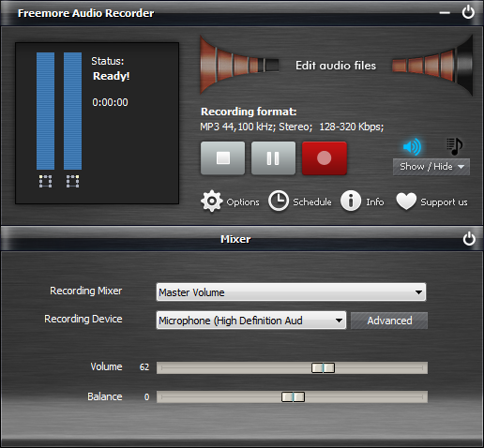Open Schedule via the clock icon
This screenshot has width=484, height=448.
click(279, 201)
